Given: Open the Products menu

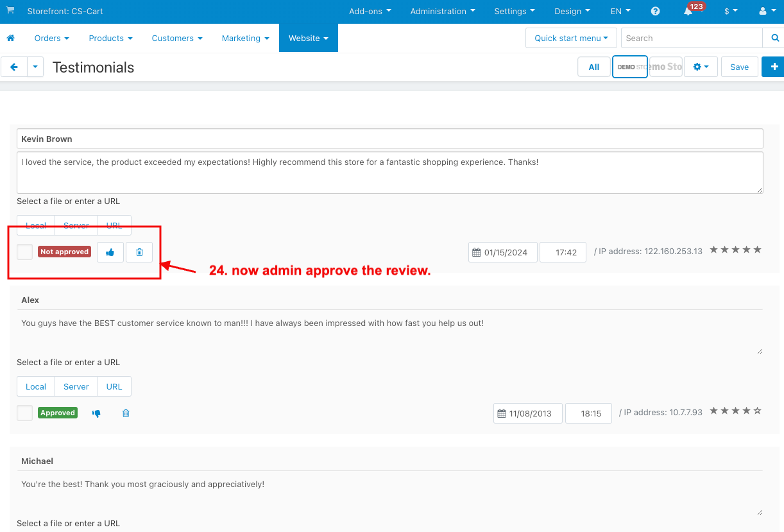Looking at the screenshot, I should point(111,38).
